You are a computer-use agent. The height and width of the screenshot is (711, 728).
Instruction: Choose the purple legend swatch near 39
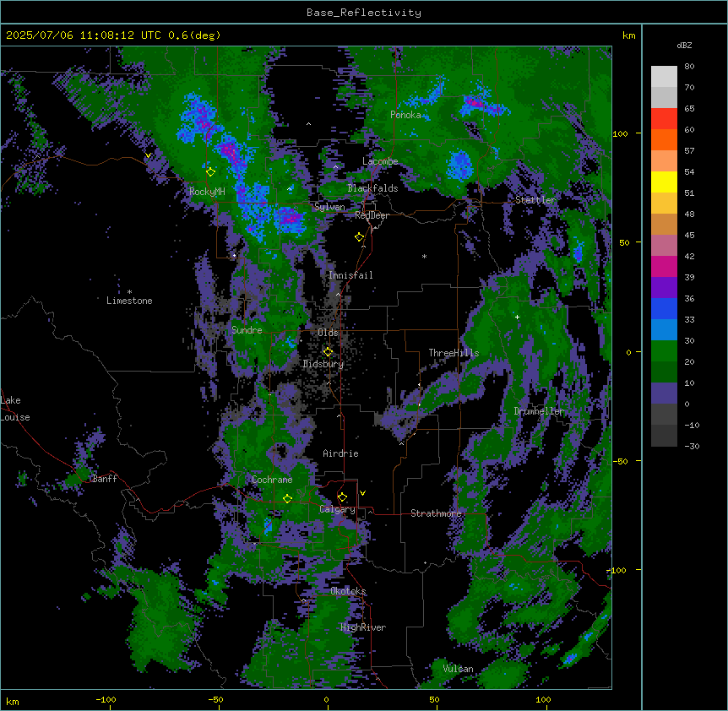click(664, 288)
